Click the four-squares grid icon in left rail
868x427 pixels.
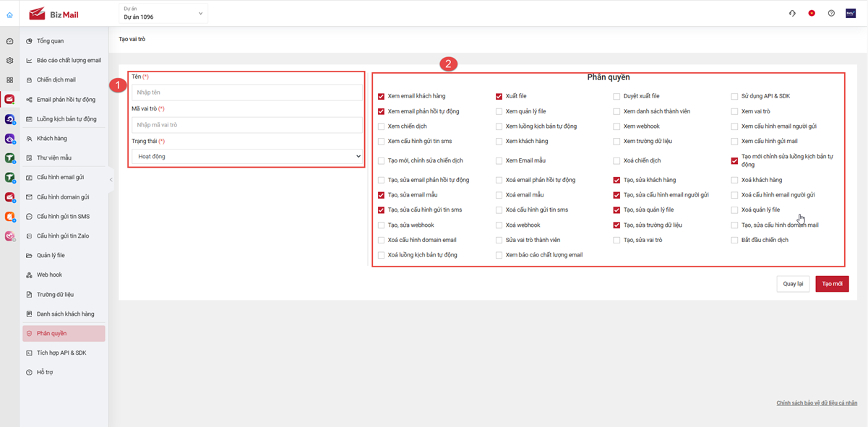pyautogui.click(x=9, y=80)
